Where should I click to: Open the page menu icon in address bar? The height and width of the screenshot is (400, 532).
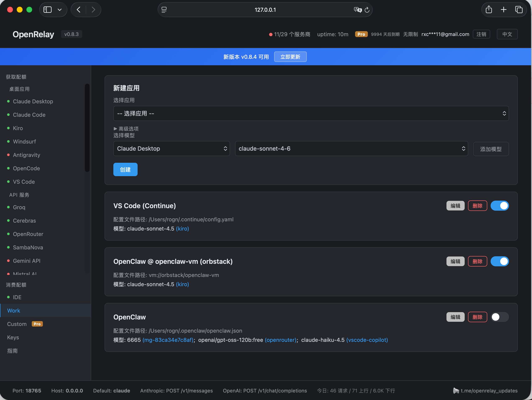(164, 10)
